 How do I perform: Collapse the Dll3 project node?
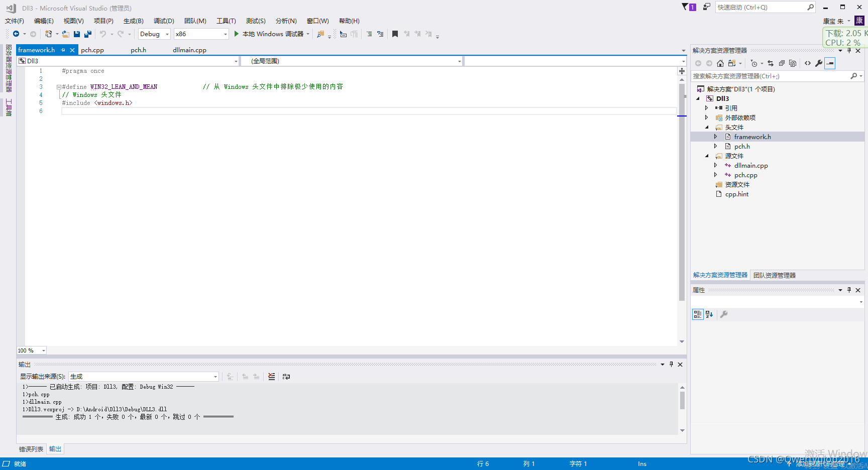(x=698, y=98)
